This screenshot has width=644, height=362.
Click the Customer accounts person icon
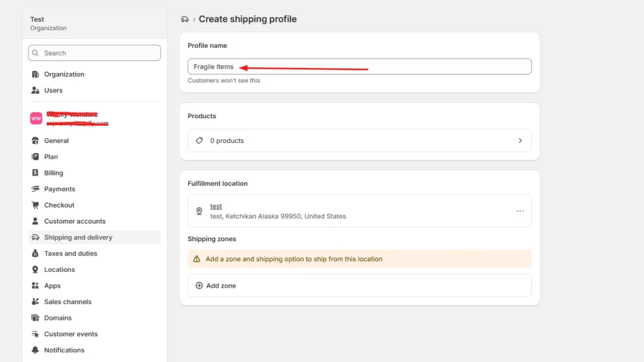click(35, 222)
